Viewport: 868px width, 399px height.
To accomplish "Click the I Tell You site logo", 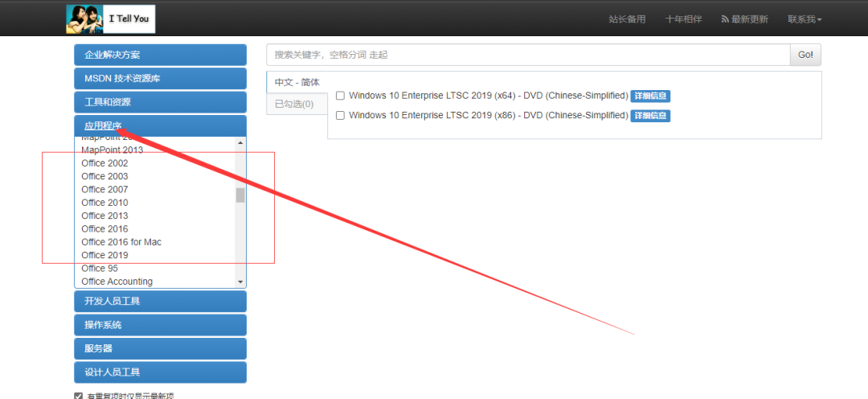I will pyautogui.click(x=111, y=19).
